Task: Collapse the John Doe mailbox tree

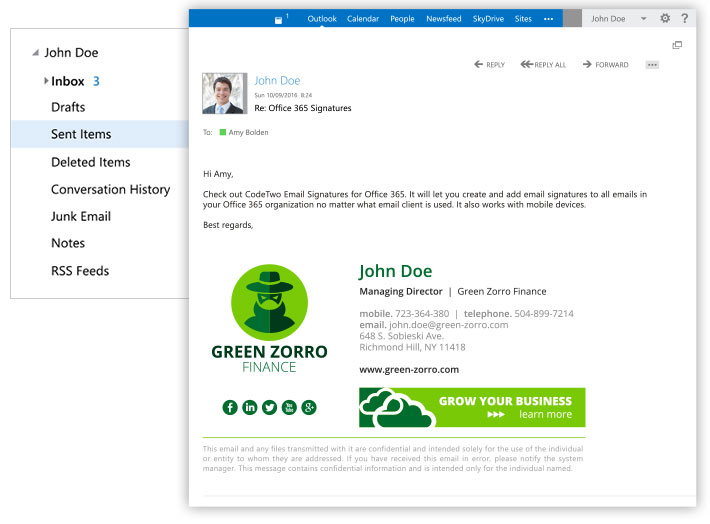Action: [35, 53]
